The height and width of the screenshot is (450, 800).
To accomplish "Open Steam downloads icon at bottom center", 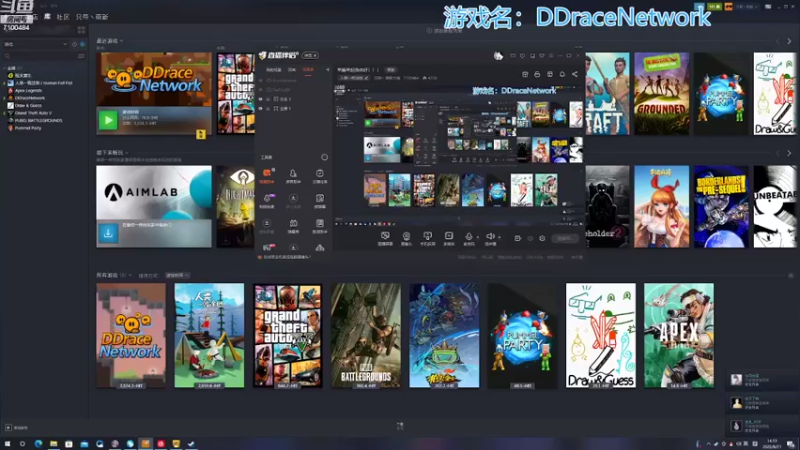I will coord(400,426).
